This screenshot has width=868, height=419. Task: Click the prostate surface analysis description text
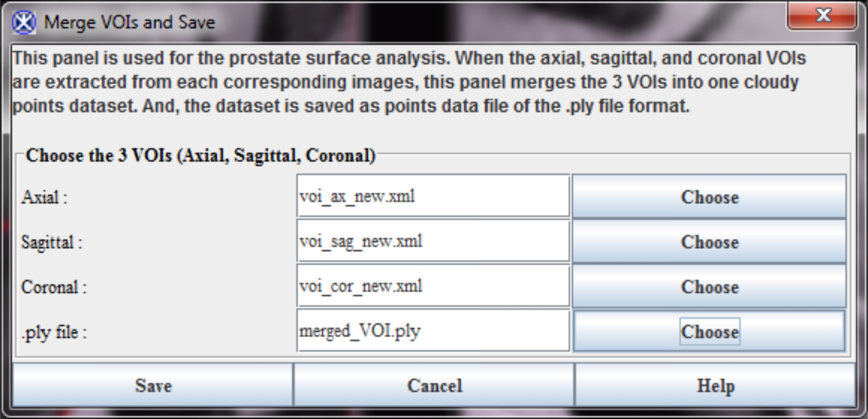coord(407,82)
